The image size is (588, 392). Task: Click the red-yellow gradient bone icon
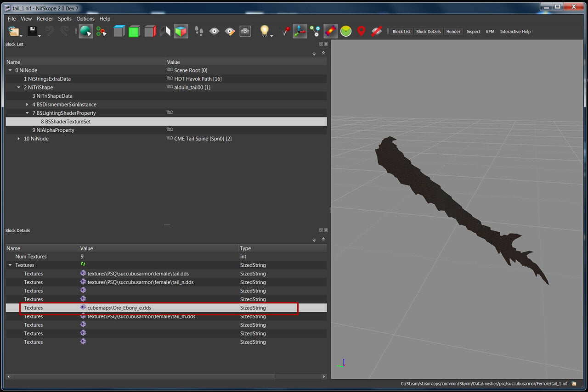pyautogui.click(x=331, y=31)
